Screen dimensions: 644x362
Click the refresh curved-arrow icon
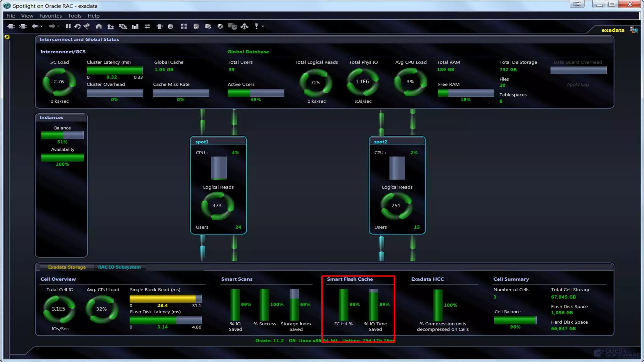[x=78, y=26]
